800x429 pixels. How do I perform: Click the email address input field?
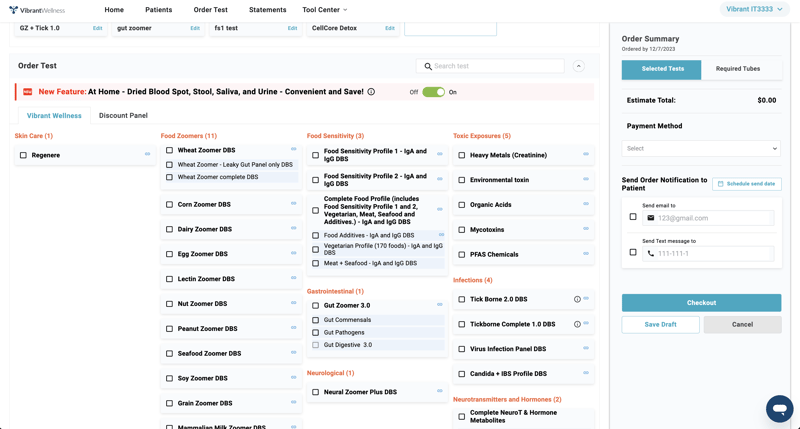click(x=708, y=218)
